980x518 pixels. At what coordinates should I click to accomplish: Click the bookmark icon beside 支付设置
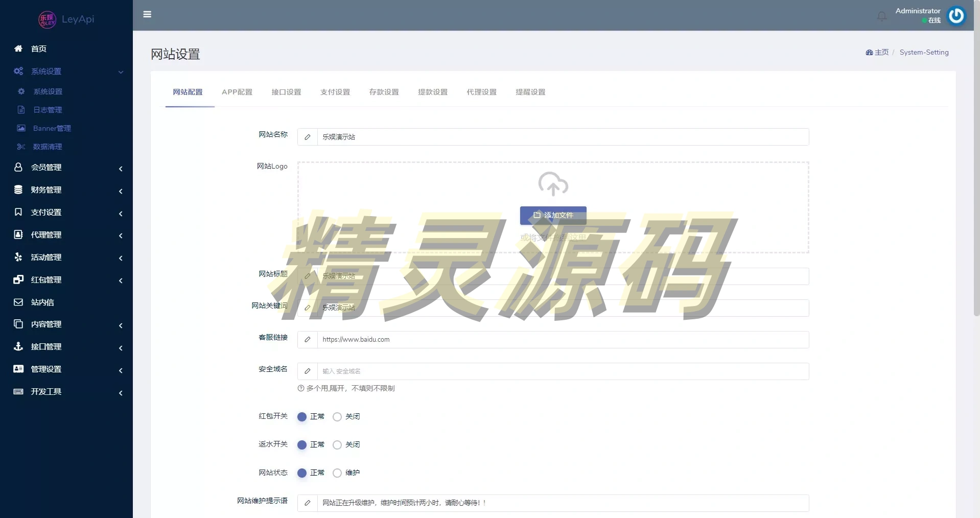(18, 212)
